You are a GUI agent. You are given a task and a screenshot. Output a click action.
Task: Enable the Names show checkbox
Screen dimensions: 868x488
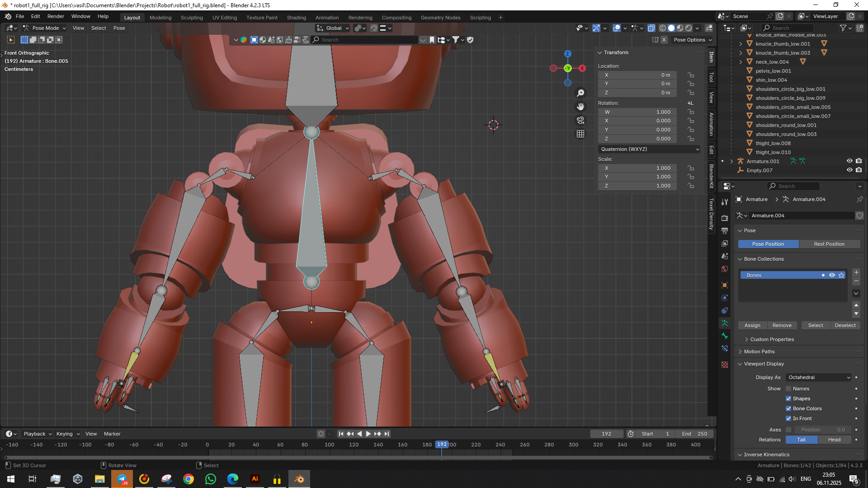tap(788, 389)
